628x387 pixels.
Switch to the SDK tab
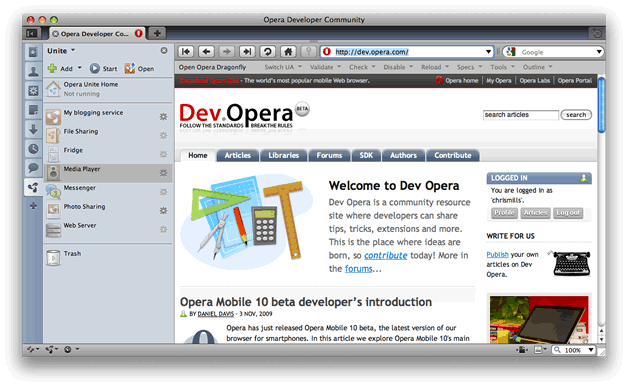pyautogui.click(x=366, y=155)
